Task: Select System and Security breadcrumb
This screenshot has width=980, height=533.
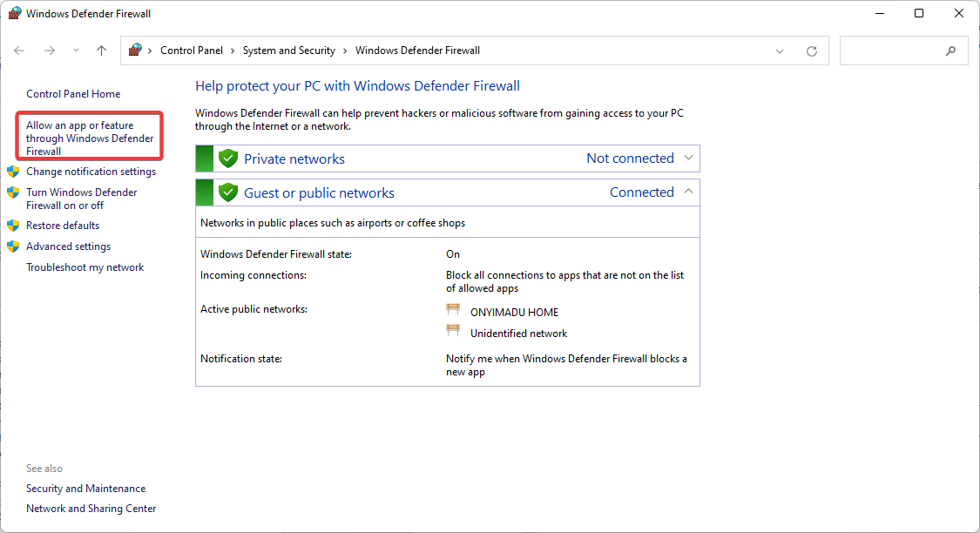Action: pos(288,51)
